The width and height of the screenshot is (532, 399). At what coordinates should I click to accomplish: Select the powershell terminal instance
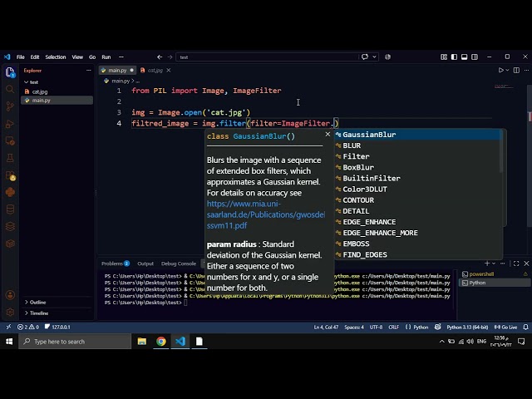pos(495,273)
